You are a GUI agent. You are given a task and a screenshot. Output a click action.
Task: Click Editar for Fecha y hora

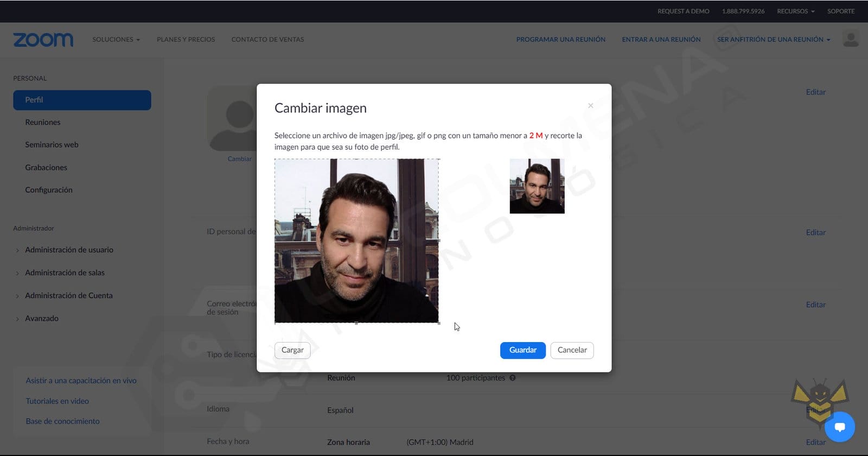coord(816,442)
